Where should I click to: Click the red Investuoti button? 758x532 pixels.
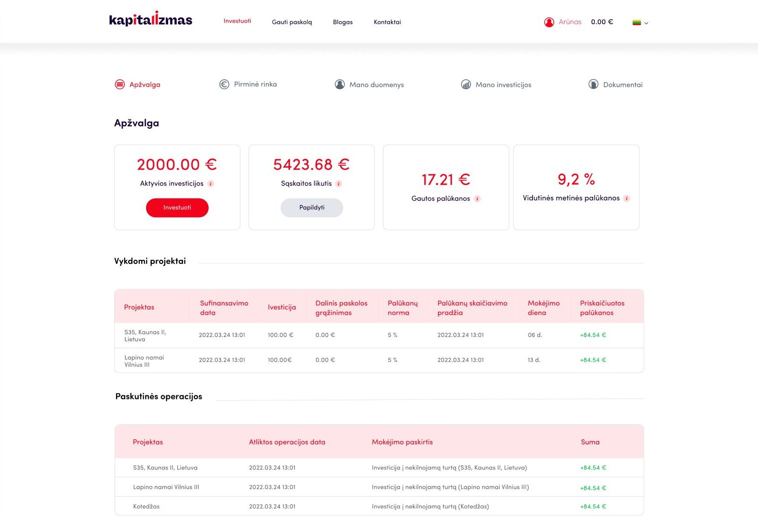[x=177, y=208]
